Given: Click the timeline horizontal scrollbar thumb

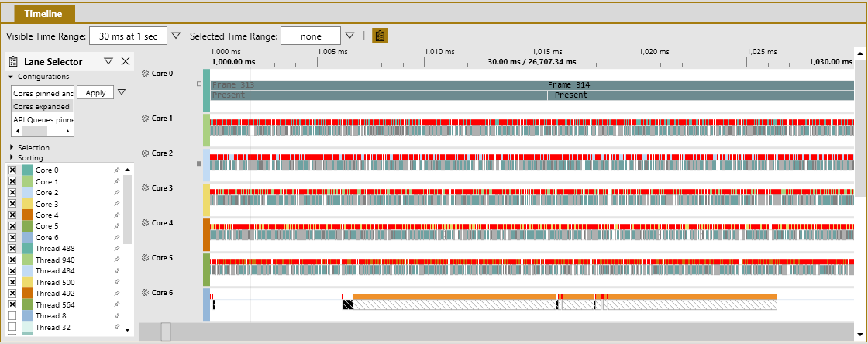Looking at the screenshot, I should pos(166,332).
